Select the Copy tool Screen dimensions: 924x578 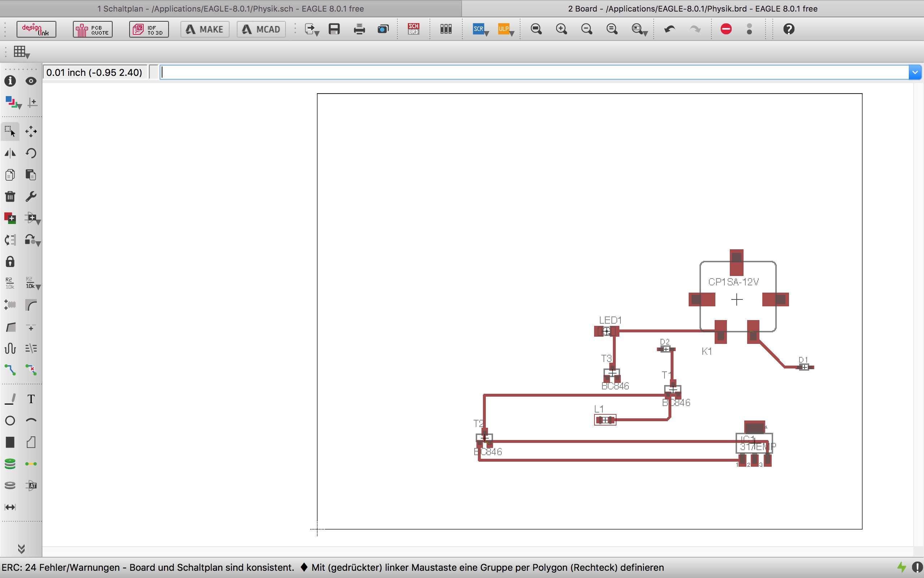point(10,175)
